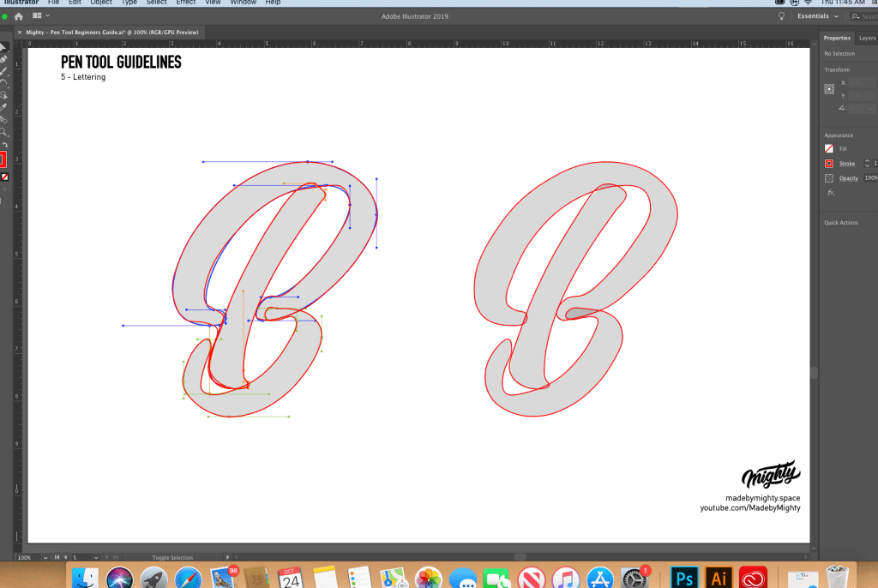This screenshot has height=588, width=878.
Task: Open Safari from the dock
Action: tap(188, 578)
